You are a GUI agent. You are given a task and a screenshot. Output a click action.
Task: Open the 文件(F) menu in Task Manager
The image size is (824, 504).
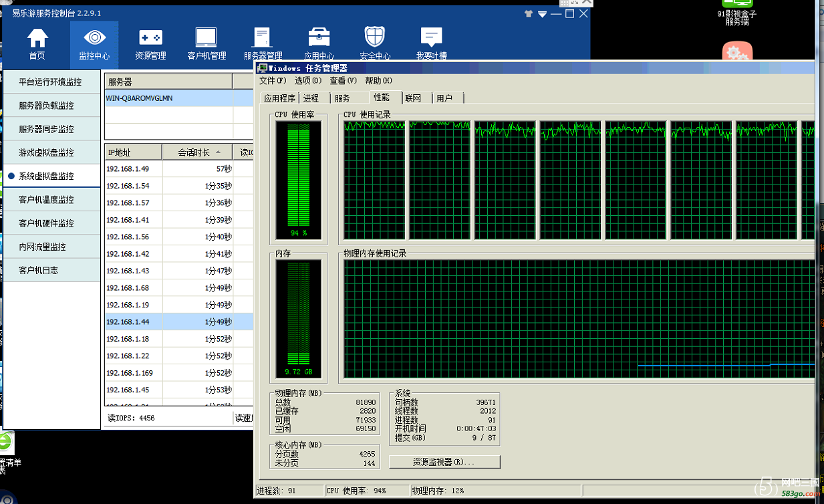click(273, 81)
